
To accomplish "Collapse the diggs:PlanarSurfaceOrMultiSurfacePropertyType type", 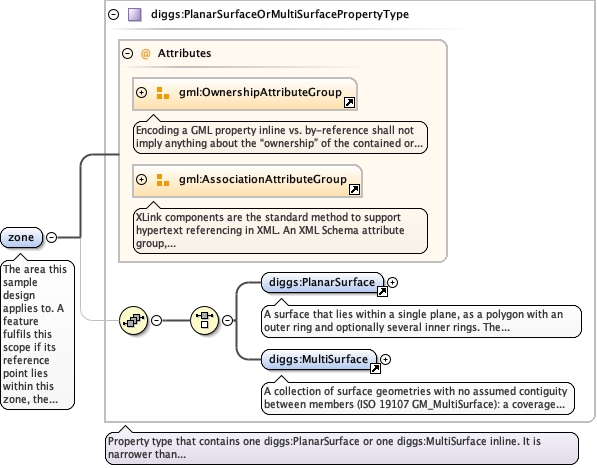I will (x=113, y=14).
